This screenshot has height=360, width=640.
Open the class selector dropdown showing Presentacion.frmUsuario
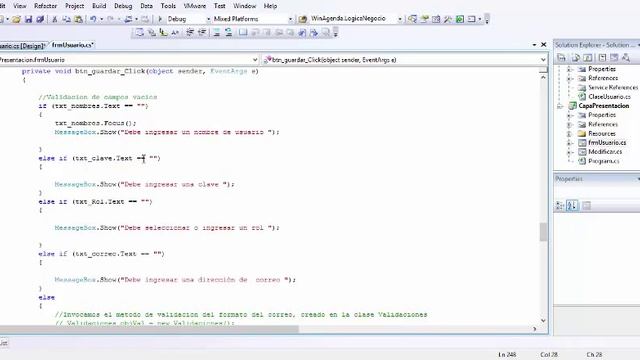click(255, 60)
